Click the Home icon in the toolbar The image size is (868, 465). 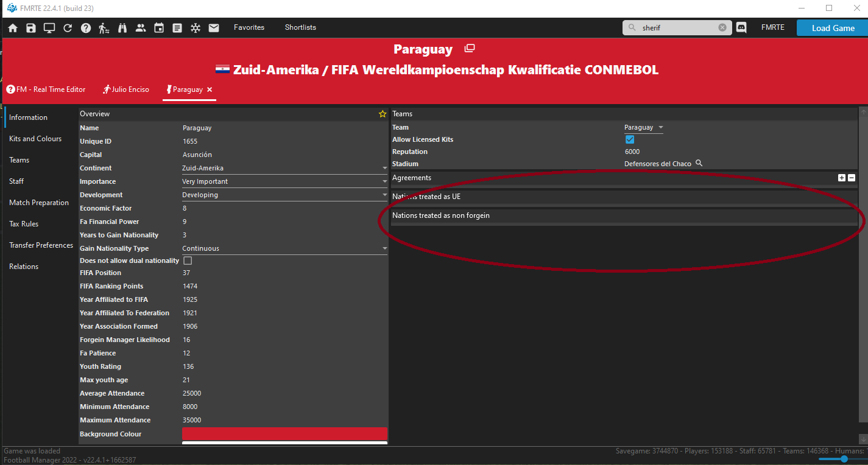[x=13, y=28]
